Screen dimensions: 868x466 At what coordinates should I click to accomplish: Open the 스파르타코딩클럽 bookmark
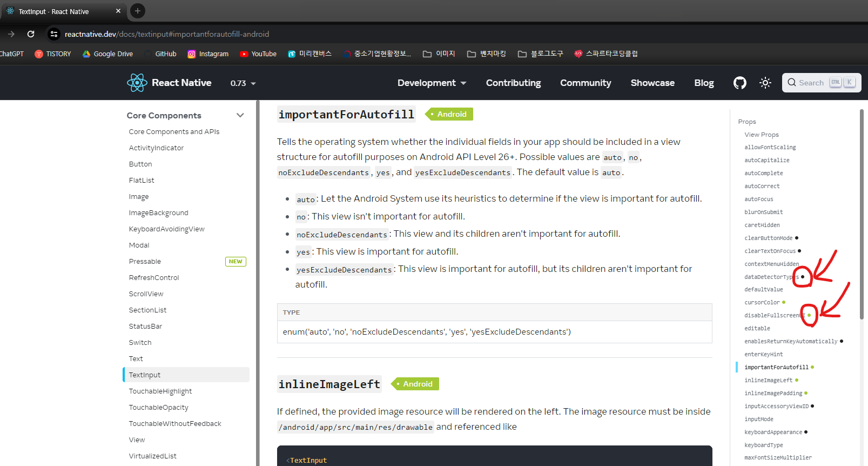pyautogui.click(x=606, y=54)
